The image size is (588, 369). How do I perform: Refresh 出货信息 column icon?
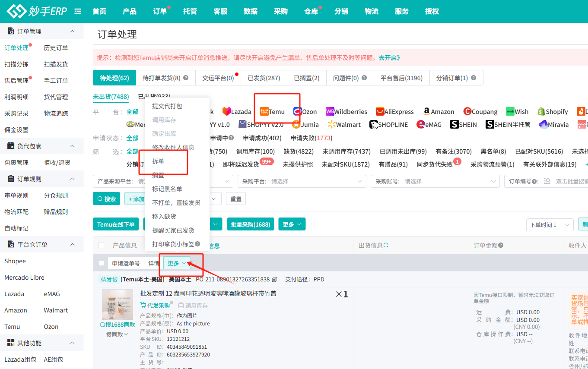point(386,245)
